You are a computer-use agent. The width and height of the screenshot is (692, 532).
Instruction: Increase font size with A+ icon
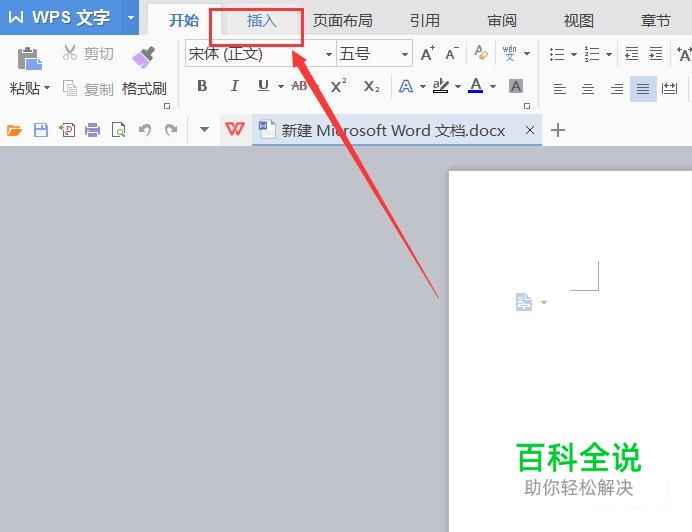coord(427,53)
